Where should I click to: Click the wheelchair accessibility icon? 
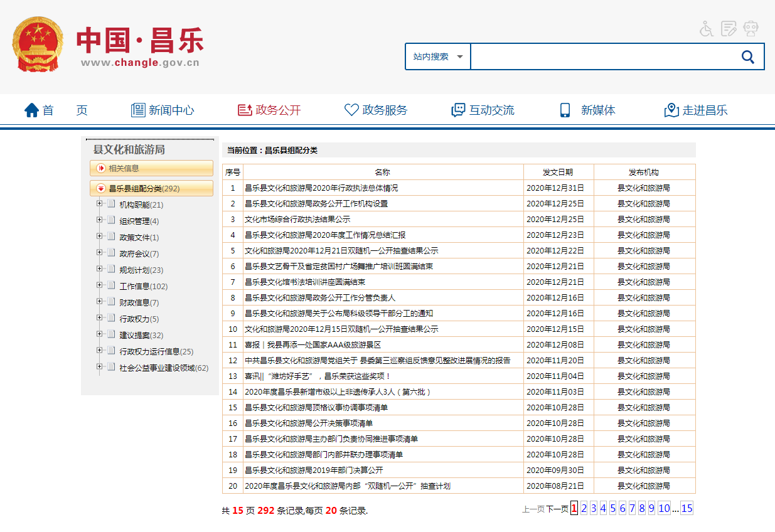(707, 28)
